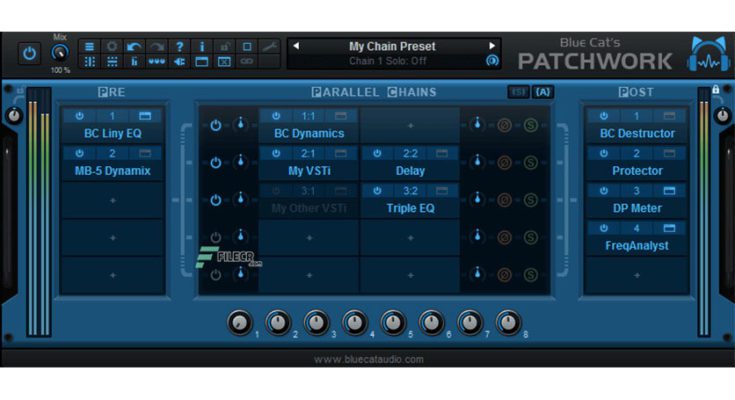
Task: Open the My Chain Preset selector
Action: (x=393, y=46)
